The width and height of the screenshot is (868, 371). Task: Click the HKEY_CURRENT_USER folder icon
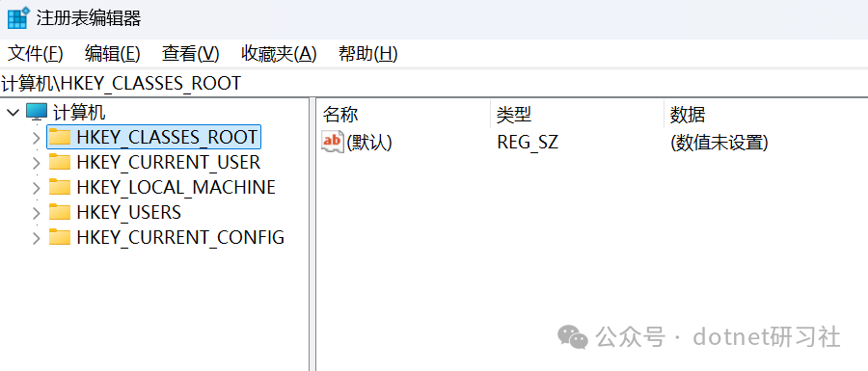(x=60, y=162)
